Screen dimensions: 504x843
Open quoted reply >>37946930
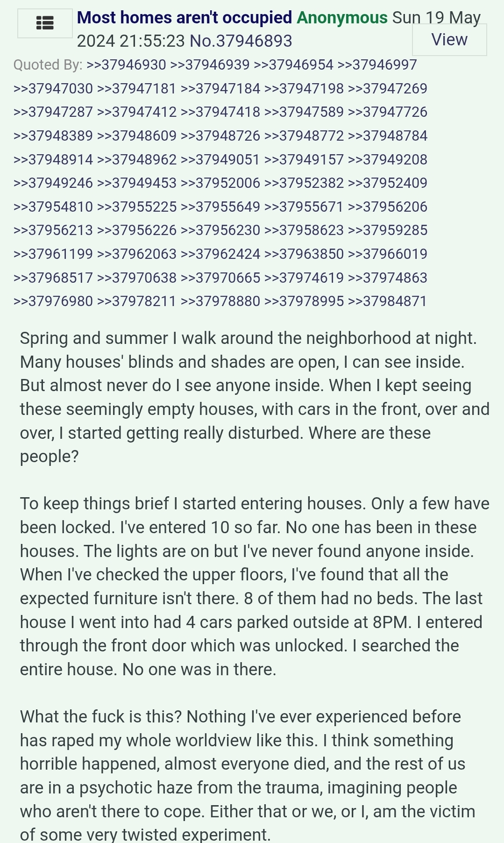click(x=126, y=64)
